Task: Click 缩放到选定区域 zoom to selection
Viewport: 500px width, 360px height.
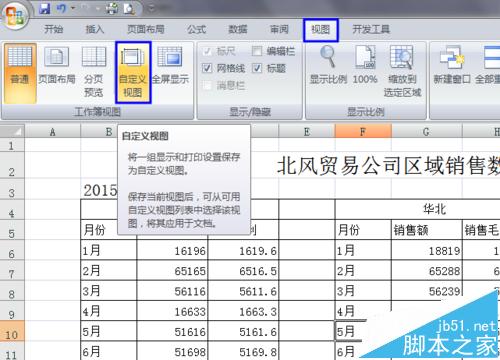Action: point(402,72)
